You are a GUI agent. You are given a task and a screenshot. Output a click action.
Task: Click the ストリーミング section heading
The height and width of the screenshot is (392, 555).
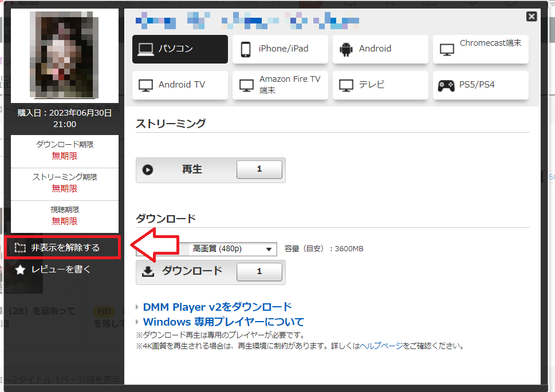pyautogui.click(x=171, y=124)
